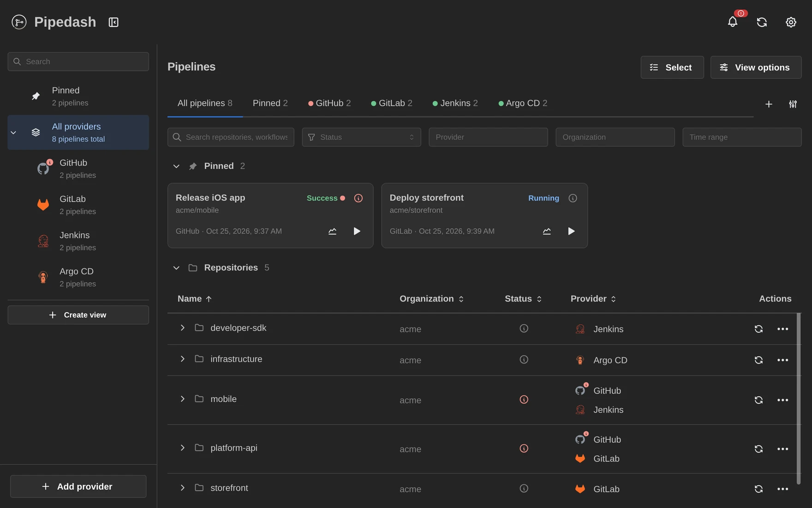View metrics chart for Deploy storefront
The width and height of the screenshot is (812, 508).
(547, 231)
